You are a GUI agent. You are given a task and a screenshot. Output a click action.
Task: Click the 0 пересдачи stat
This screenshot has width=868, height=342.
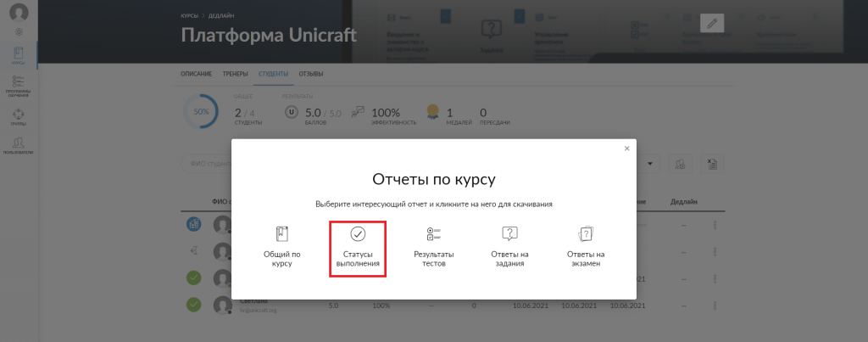(495, 115)
